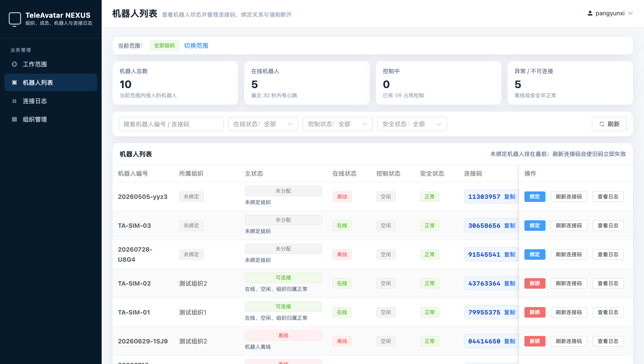The width and height of the screenshot is (644, 364).
Task: Open the 组织管理 menu item
Action: [51, 119]
